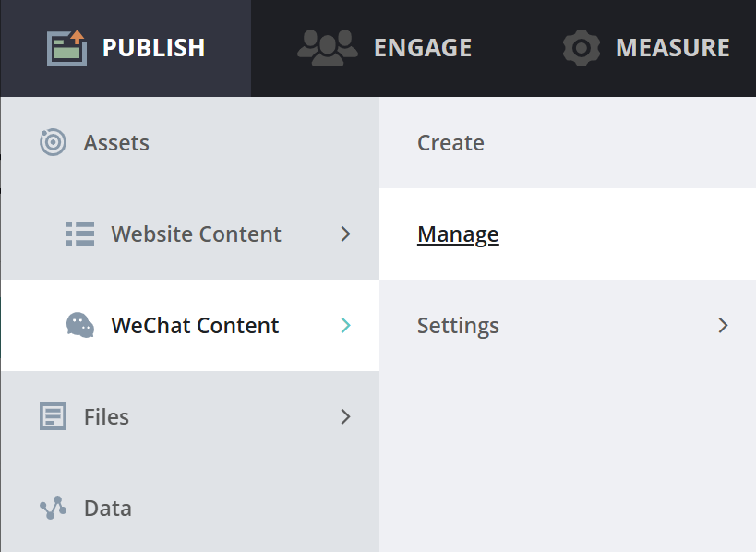Expand the WeChat Content chevron arrow
This screenshot has width=756, height=552.
pos(346,325)
